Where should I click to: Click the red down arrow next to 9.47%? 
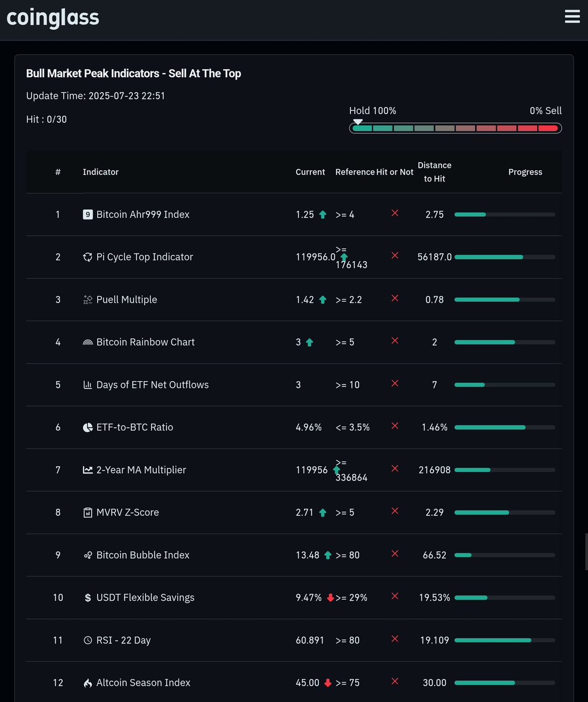330,598
